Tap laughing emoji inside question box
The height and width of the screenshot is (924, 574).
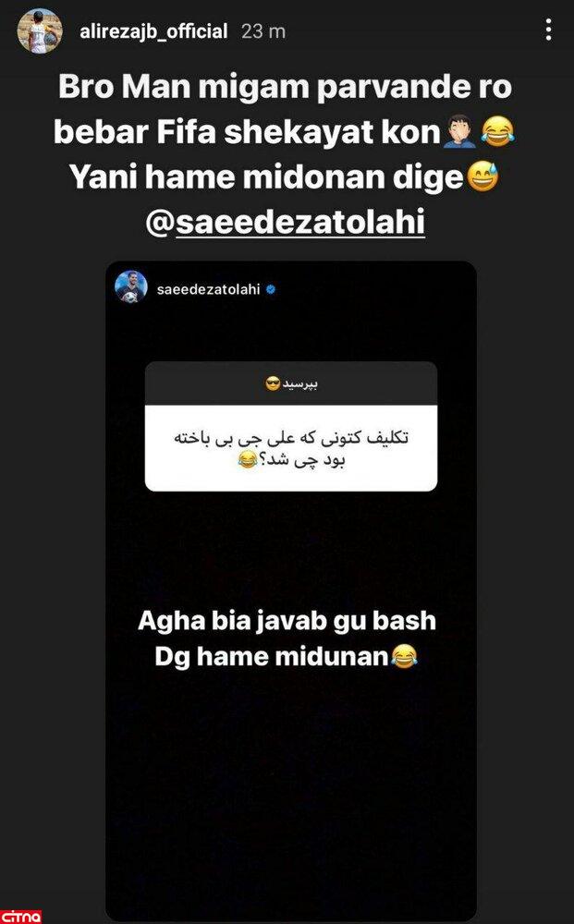pos(247,460)
